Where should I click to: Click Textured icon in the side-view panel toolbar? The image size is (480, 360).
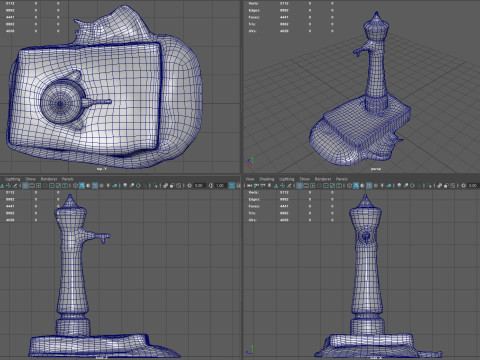click(101, 185)
